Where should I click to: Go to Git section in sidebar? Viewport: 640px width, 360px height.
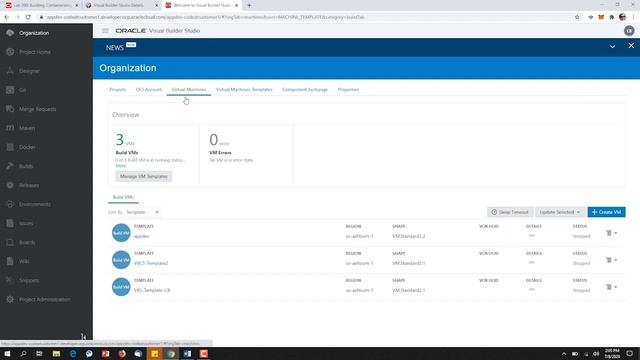tap(22, 90)
